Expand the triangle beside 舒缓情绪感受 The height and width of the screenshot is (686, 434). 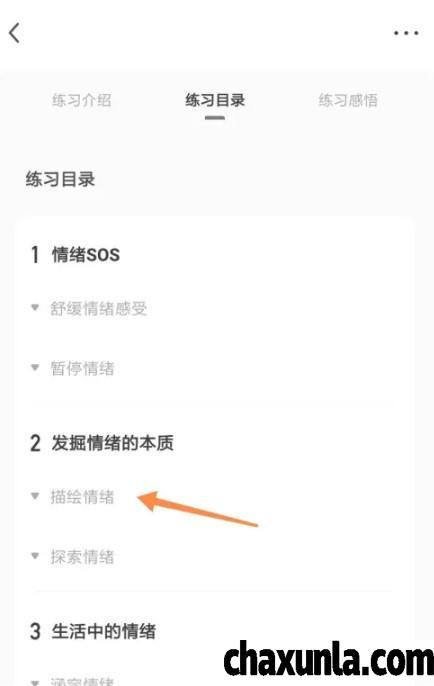point(35,308)
